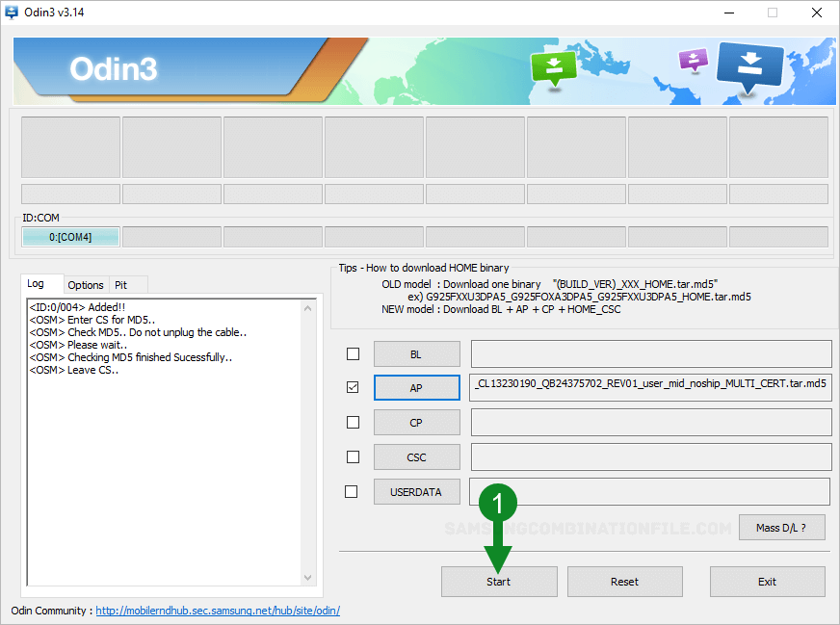
Task: Click the log scrollbar down arrow
Action: tap(307, 578)
